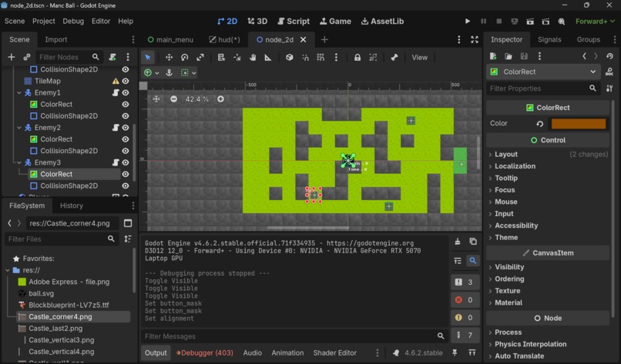Switch to the Script workspace
This screenshot has width=621, height=364.
(x=294, y=22)
